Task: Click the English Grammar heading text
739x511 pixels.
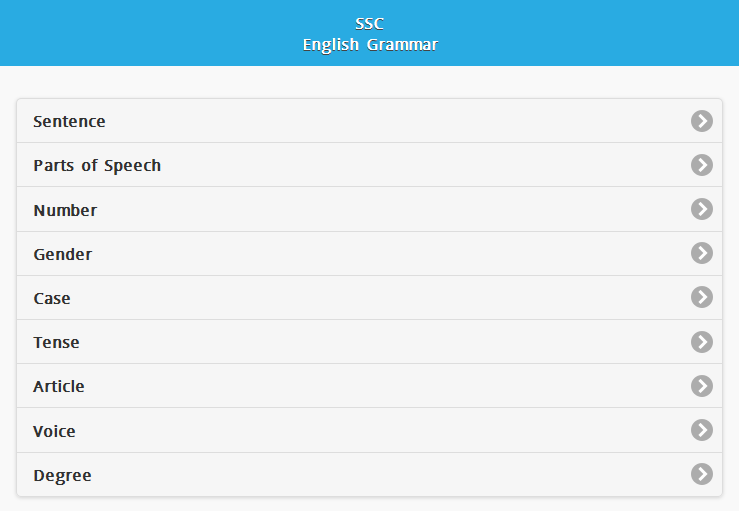Action: [370, 45]
